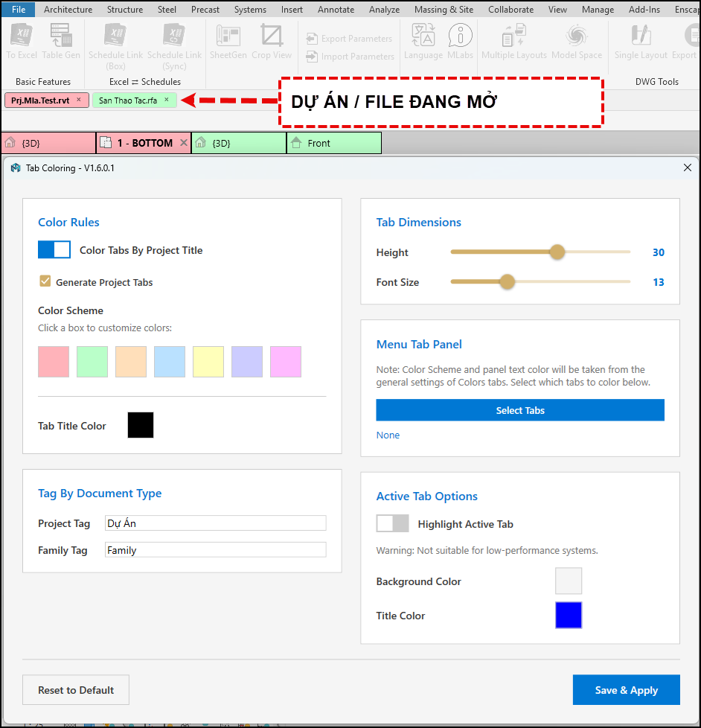This screenshot has width=701, height=728.
Task: Customize the green color scheme box
Action: click(92, 362)
